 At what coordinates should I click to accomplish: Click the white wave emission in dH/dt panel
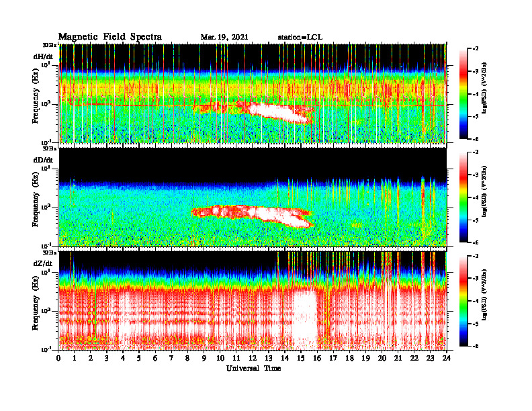277,112
